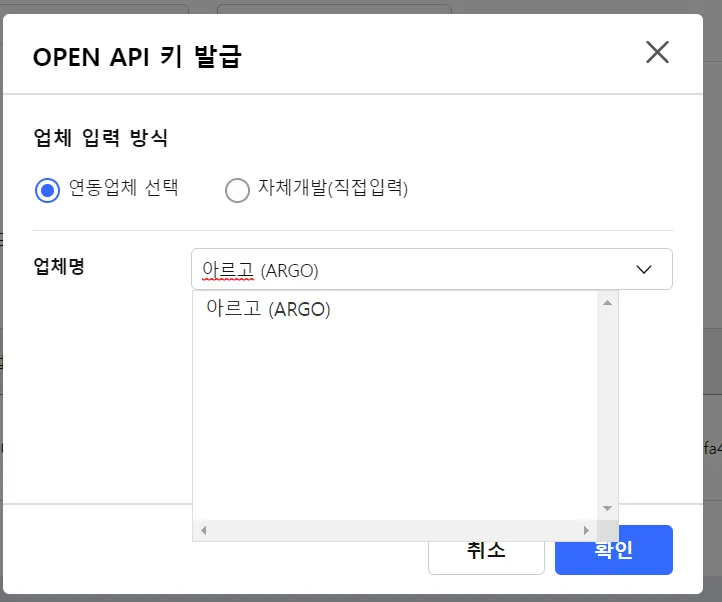Click the list's scroll down arrow
Viewport: 722px width, 602px height.
tap(607, 508)
